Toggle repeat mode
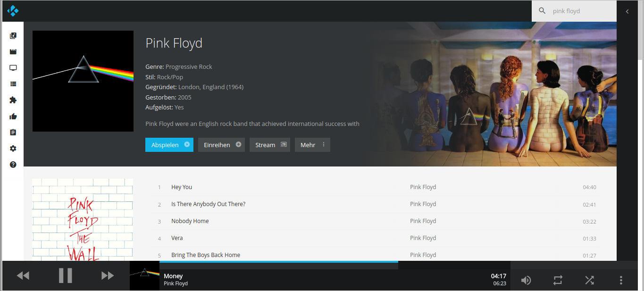The width and height of the screenshot is (644, 291). (558, 281)
